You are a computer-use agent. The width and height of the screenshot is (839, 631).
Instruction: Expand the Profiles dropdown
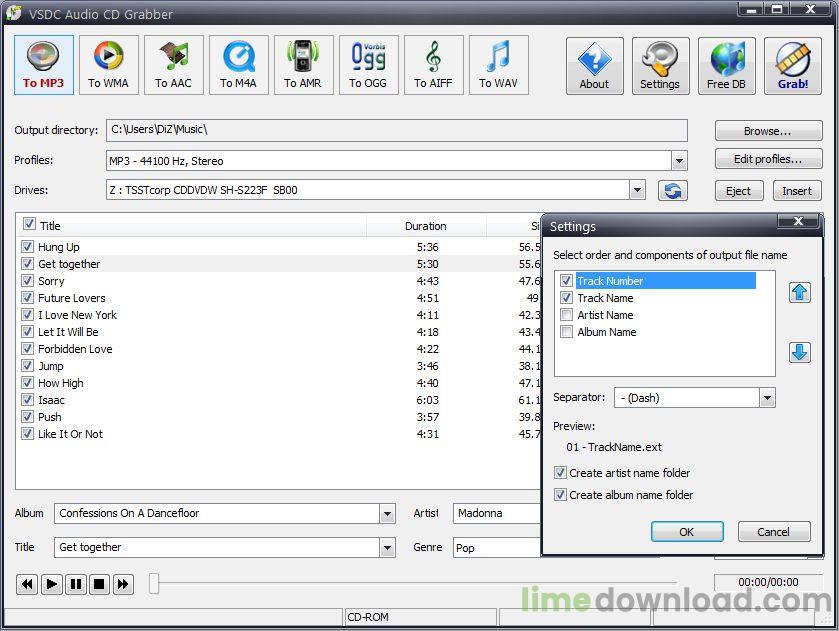679,161
